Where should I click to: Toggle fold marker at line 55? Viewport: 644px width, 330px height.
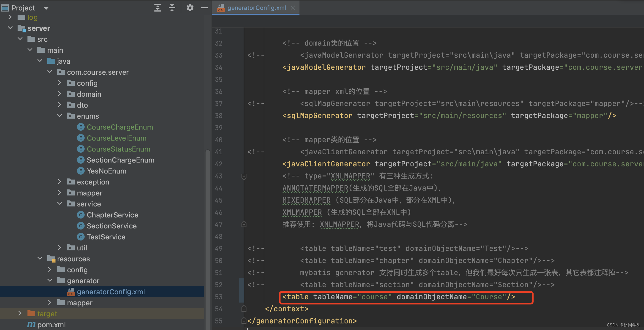coord(244,321)
